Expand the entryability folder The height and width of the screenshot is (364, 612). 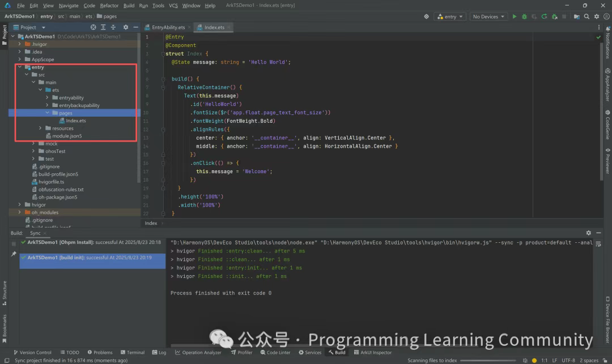point(47,97)
